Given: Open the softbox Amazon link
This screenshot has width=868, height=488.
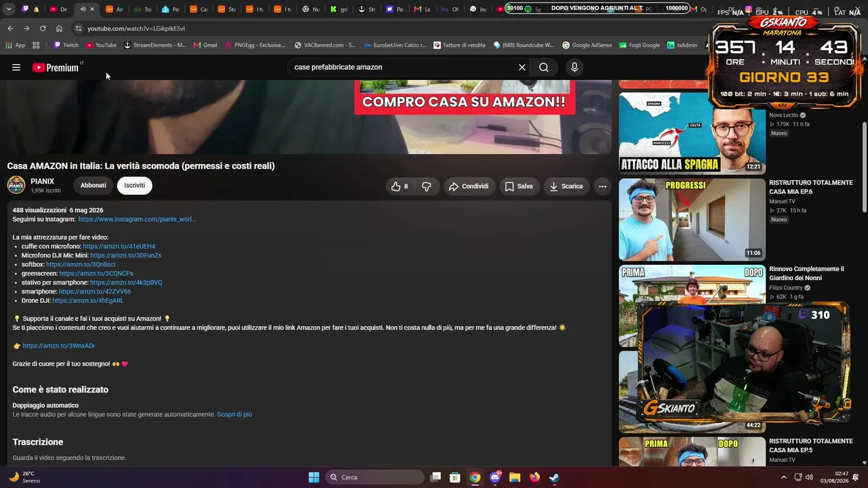Looking at the screenshot, I should coord(81,264).
